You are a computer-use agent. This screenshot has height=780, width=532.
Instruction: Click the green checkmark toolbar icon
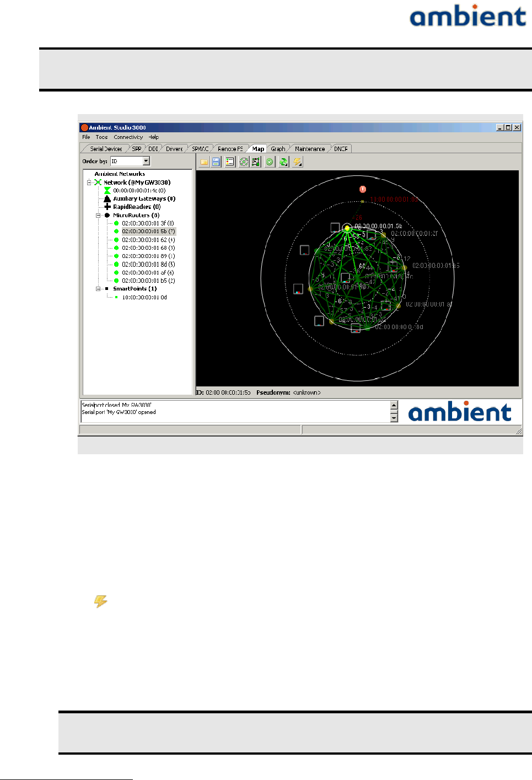click(x=270, y=162)
